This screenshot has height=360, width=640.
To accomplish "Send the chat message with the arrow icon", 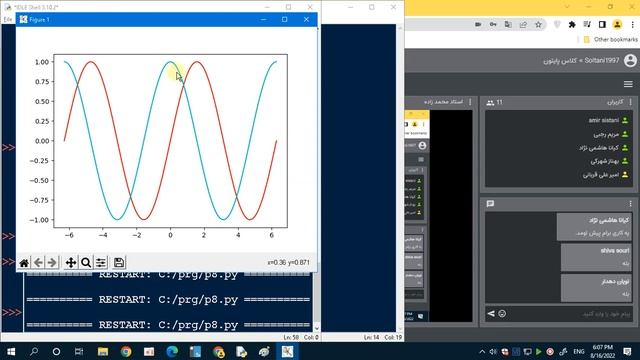I will click(x=491, y=313).
